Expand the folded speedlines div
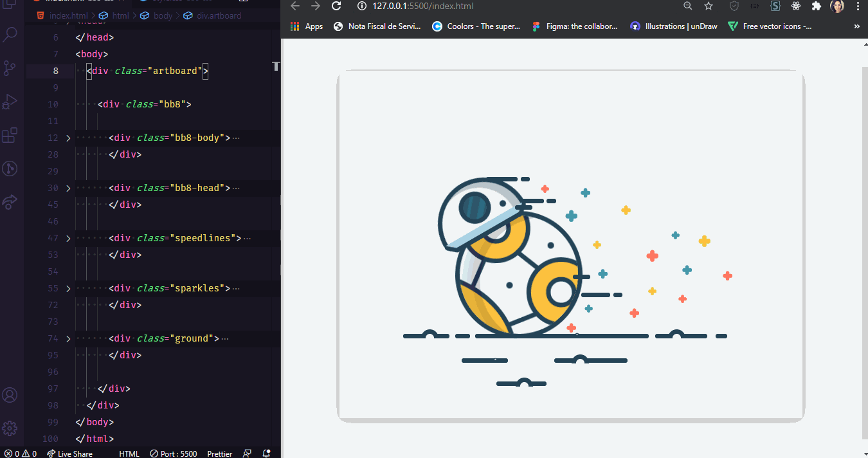The image size is (868, 458). (x=69, y=238)
